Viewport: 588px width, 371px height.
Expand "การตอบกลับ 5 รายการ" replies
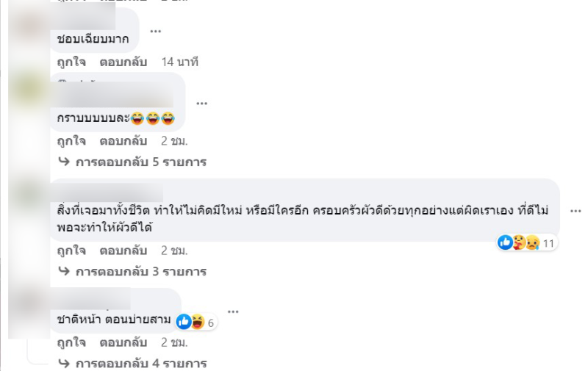point(141,162)
